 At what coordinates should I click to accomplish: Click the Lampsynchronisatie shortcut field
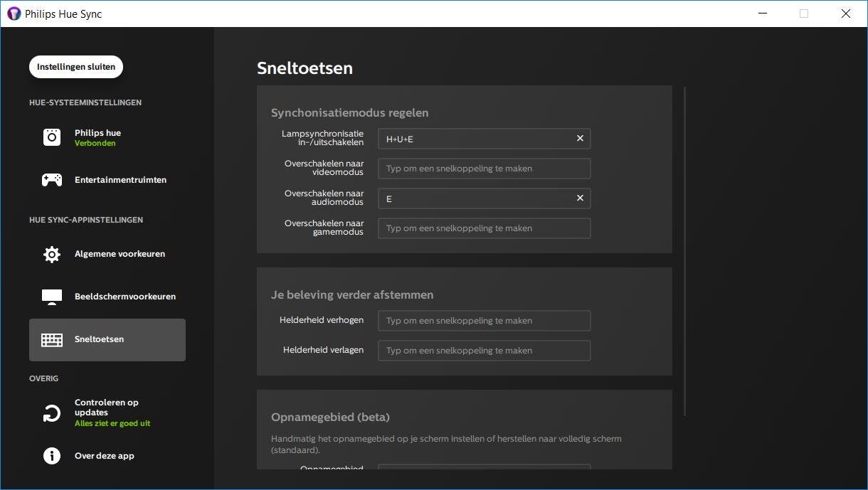pyautogui.click(x=477, y=139)
